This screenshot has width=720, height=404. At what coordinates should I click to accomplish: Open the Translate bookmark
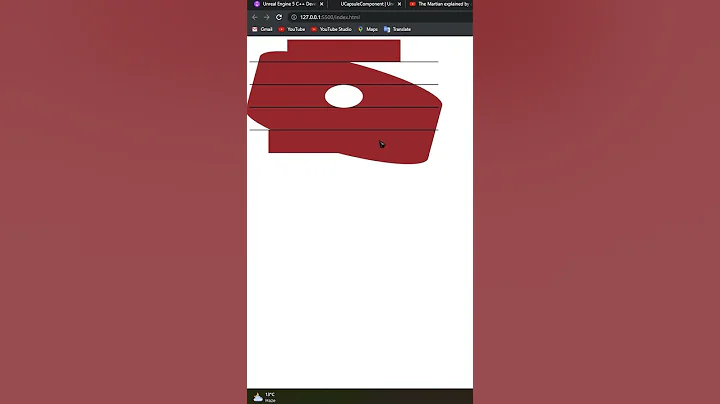click(397, 29)
